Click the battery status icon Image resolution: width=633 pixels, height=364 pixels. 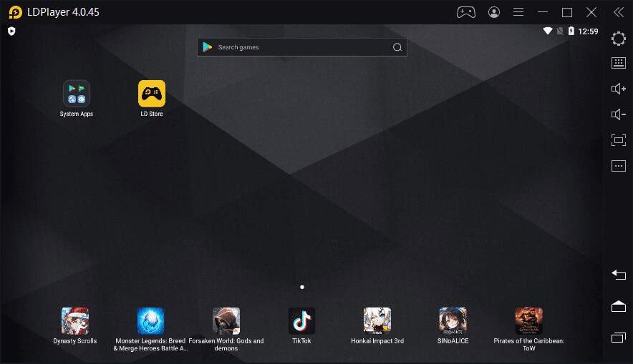[x=571, y=31]
